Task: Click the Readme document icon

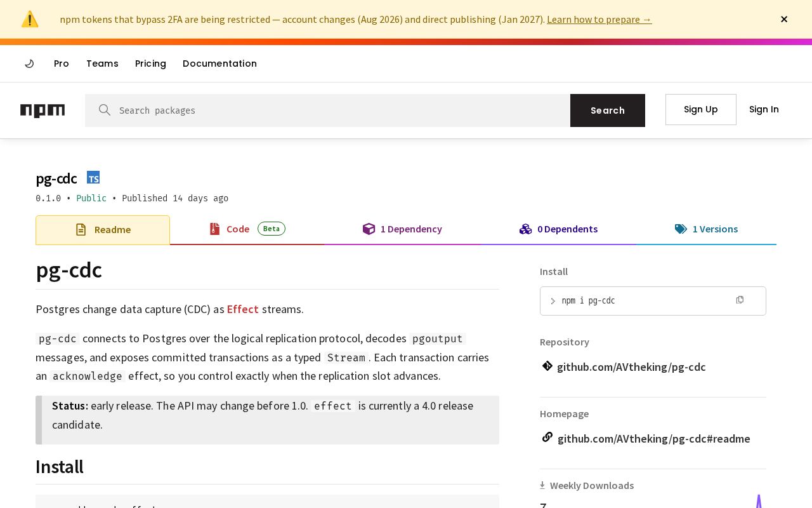Action: tap(81, 230)
